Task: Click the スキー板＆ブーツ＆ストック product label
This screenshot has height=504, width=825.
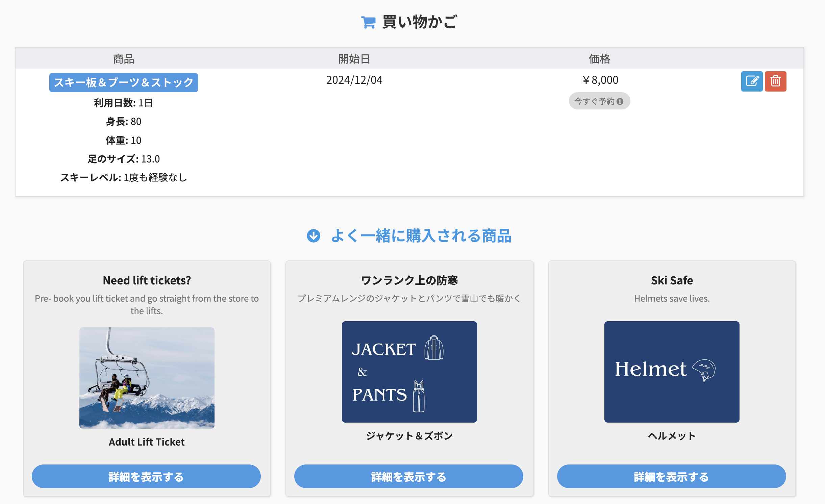Action: coord(124,82)
